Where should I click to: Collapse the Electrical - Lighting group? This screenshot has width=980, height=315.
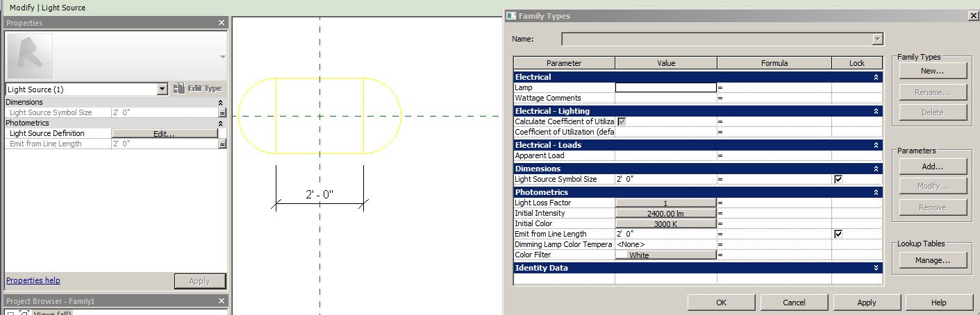click(x=876, y=111)
